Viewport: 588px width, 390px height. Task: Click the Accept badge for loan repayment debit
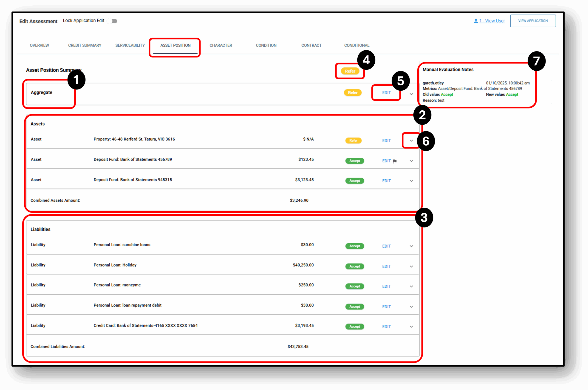pos(354,307)
